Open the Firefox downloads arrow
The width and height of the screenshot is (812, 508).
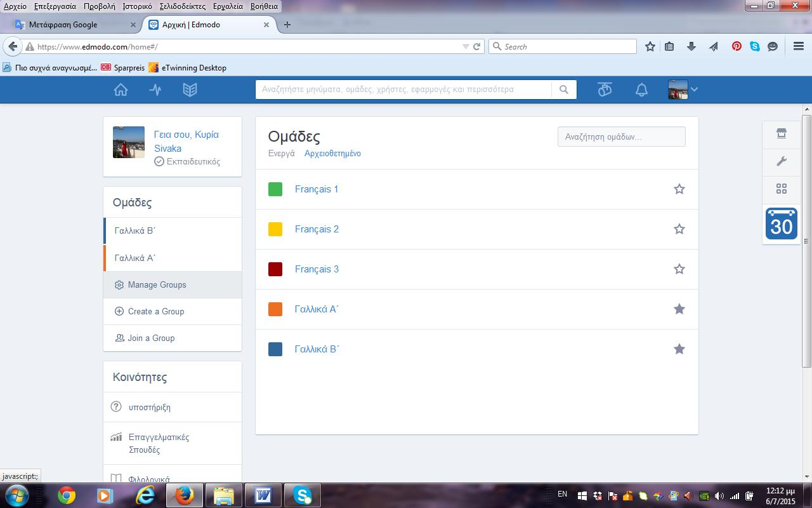click(691, 46)
